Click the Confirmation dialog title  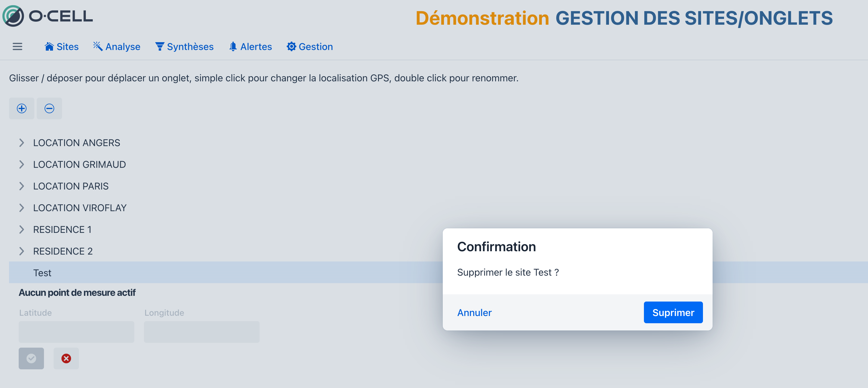pos(496,247)
